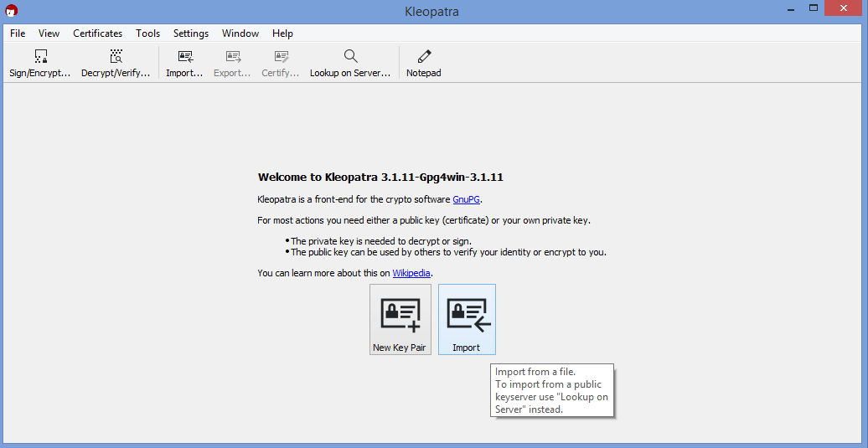Open the Tools menu
This screenshot has height=448, width=868.
point(147,33)
